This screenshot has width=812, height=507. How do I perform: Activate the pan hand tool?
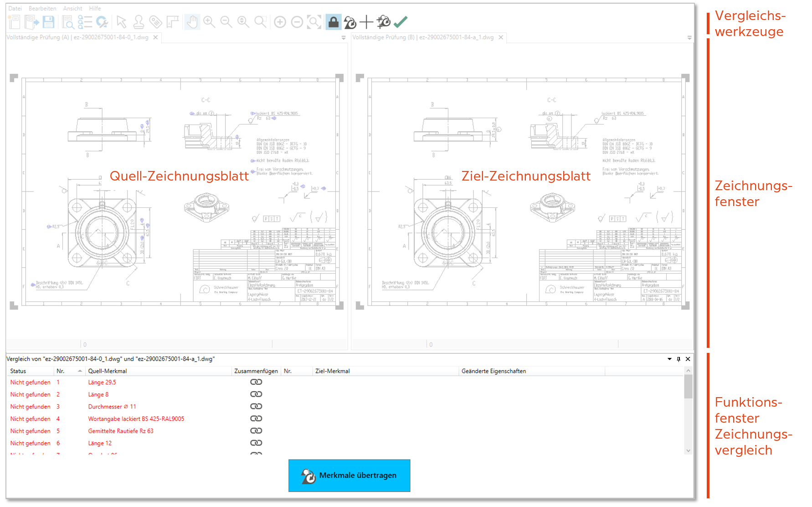click(x=192, y=22)
